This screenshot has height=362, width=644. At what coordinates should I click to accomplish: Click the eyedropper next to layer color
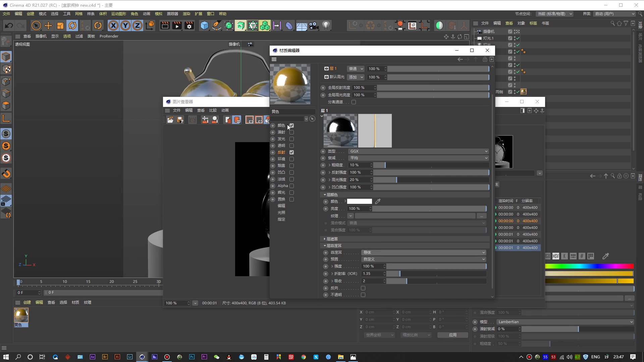[378, 201]
